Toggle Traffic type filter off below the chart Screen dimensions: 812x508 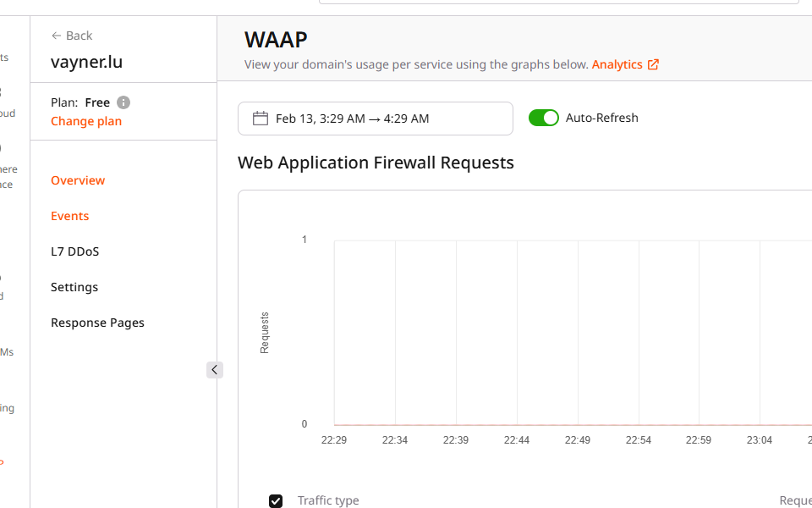tap(276, 501)
